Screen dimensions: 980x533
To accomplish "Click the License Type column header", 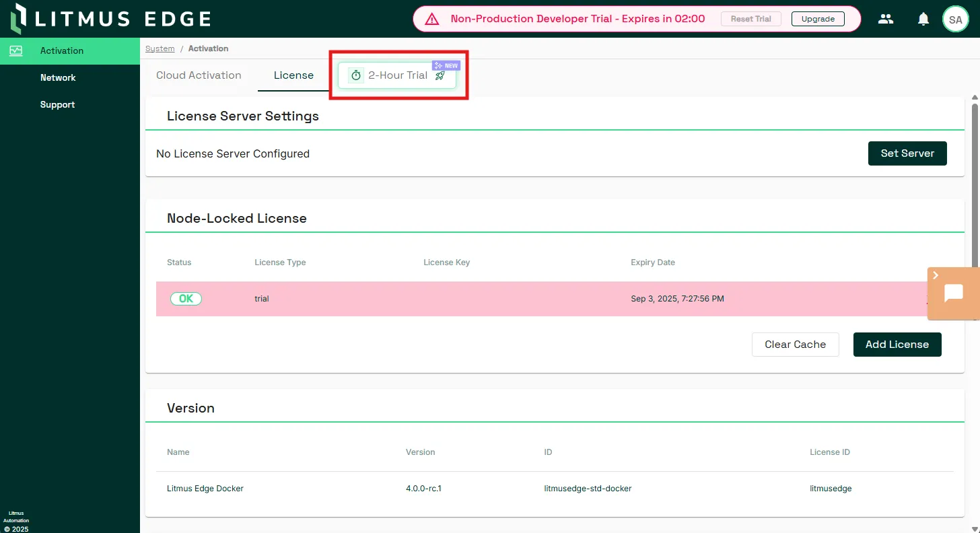I will tap(280, 262).
